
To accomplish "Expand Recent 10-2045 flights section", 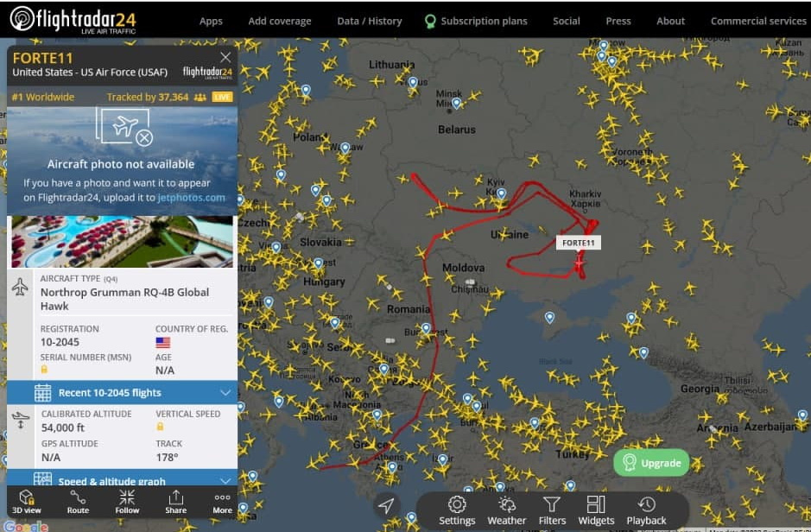I will point(122,393).
